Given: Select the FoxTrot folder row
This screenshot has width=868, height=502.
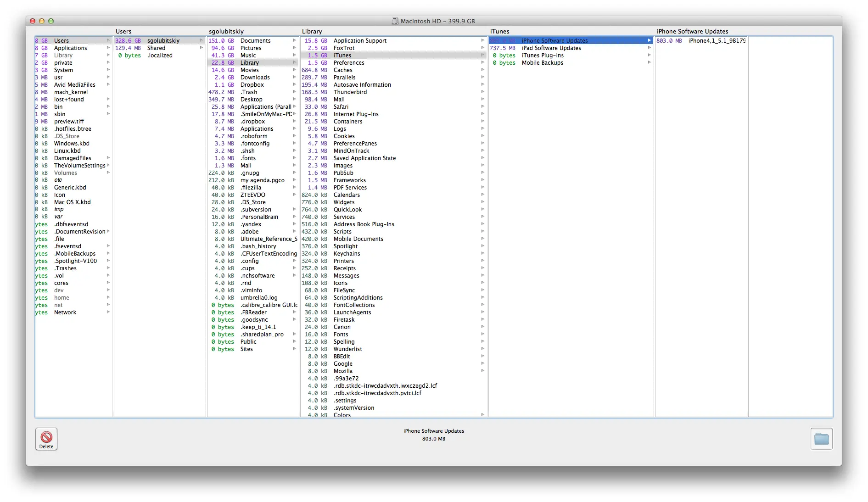Looking at the screenshot, I should click(394, 48).
